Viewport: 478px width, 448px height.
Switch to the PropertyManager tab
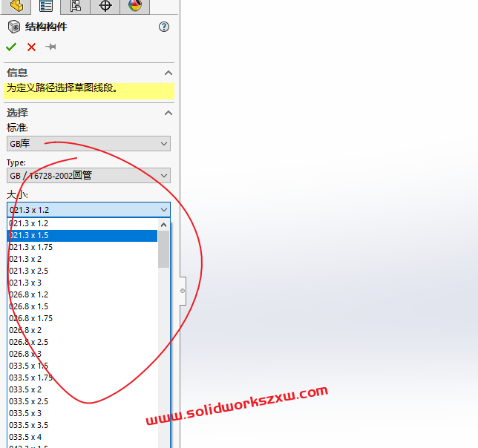click(46, 6)
